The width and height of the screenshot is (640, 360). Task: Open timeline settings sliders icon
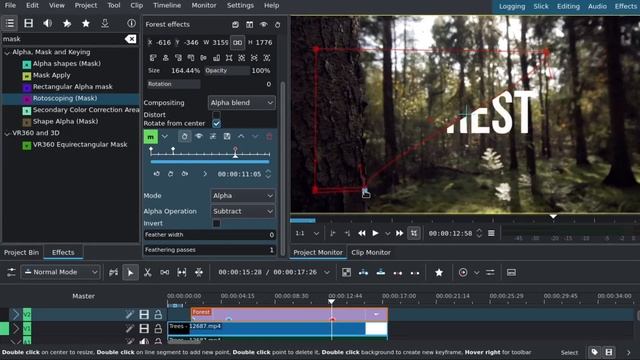[x=11, y=272]
